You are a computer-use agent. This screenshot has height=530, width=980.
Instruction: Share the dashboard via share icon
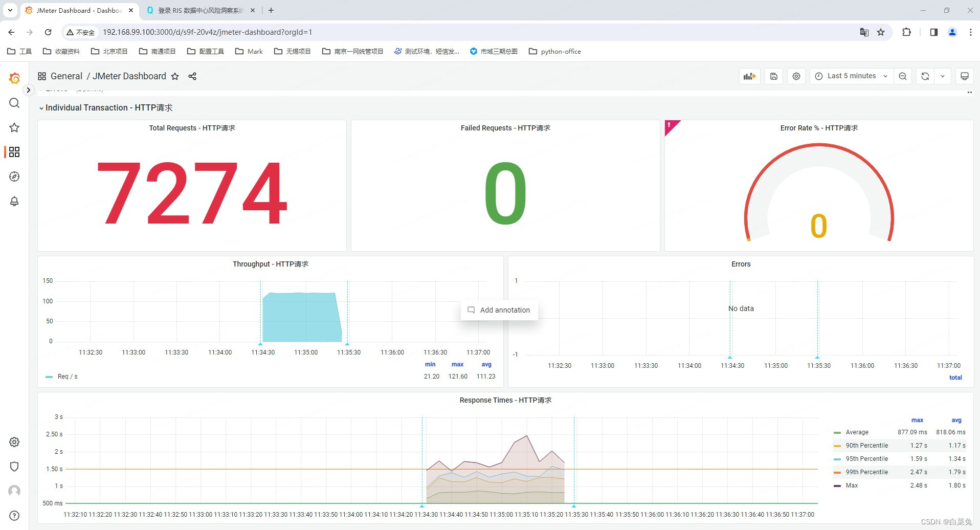click(192, 76)
